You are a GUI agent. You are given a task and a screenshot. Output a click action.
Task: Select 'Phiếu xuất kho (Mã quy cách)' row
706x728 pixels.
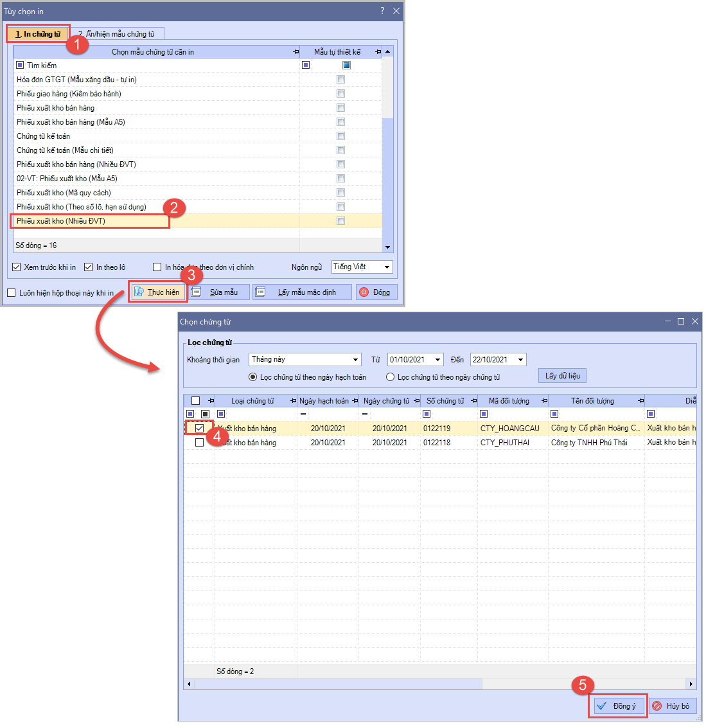click(64, 193)
